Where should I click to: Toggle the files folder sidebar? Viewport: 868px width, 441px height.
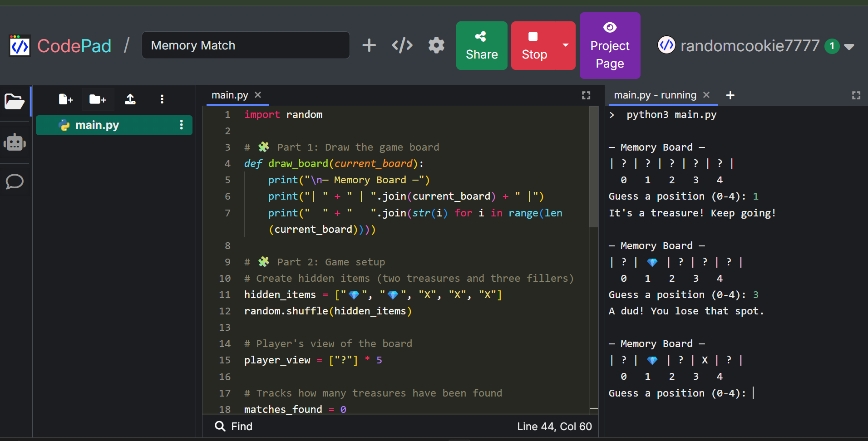[x=15, y=101]
